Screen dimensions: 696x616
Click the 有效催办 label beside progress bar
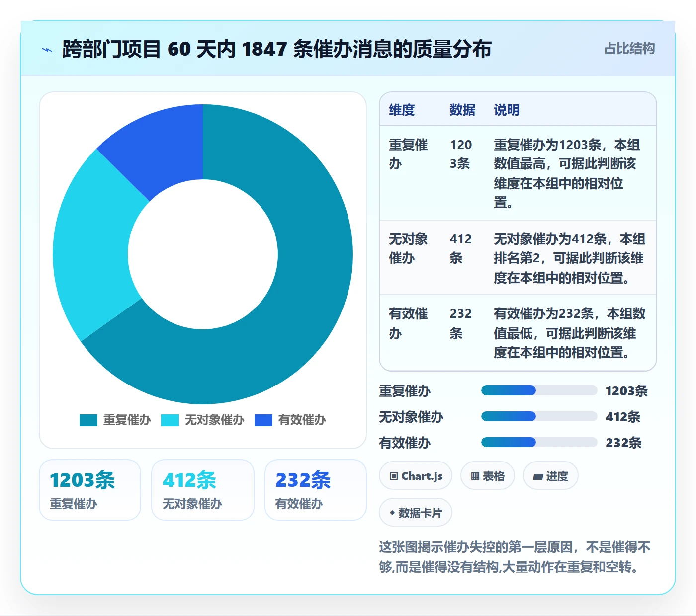(405, 443)
